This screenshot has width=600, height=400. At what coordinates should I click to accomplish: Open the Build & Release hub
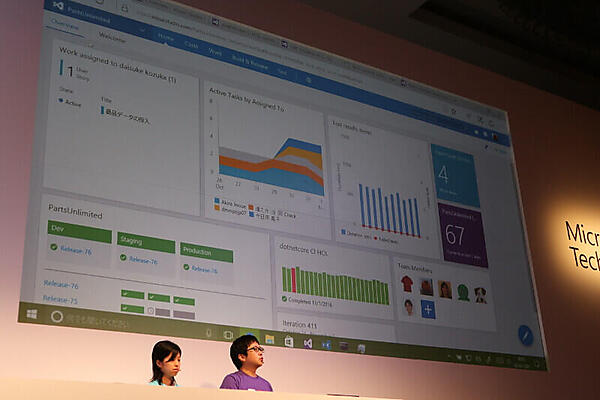click(249, 62)
